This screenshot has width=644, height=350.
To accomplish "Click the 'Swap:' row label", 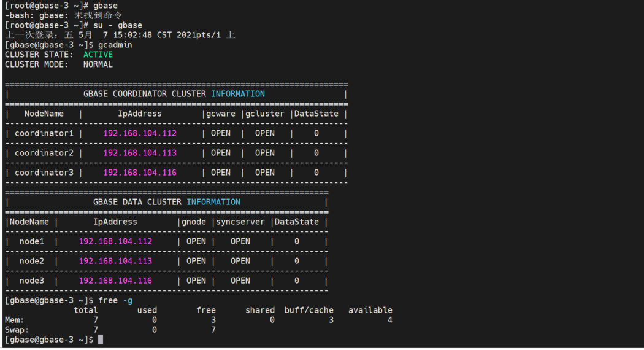I will click(17, 330).
